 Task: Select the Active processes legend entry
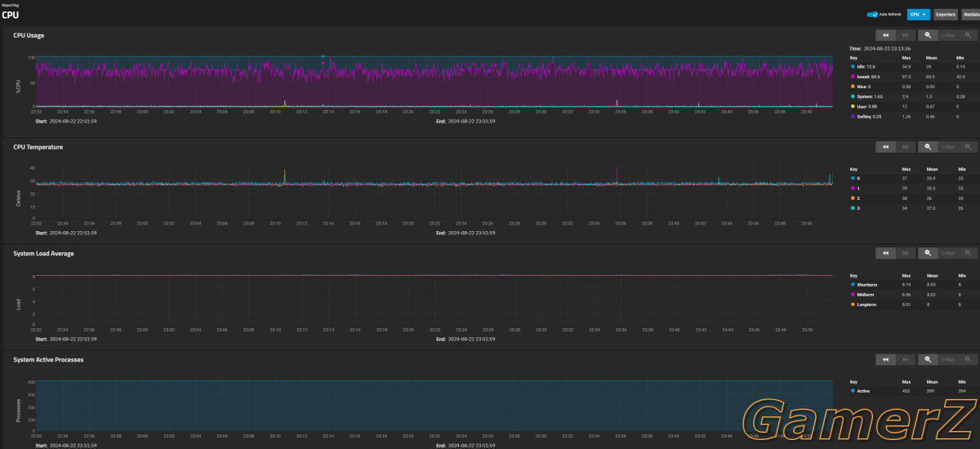(861, 390)
